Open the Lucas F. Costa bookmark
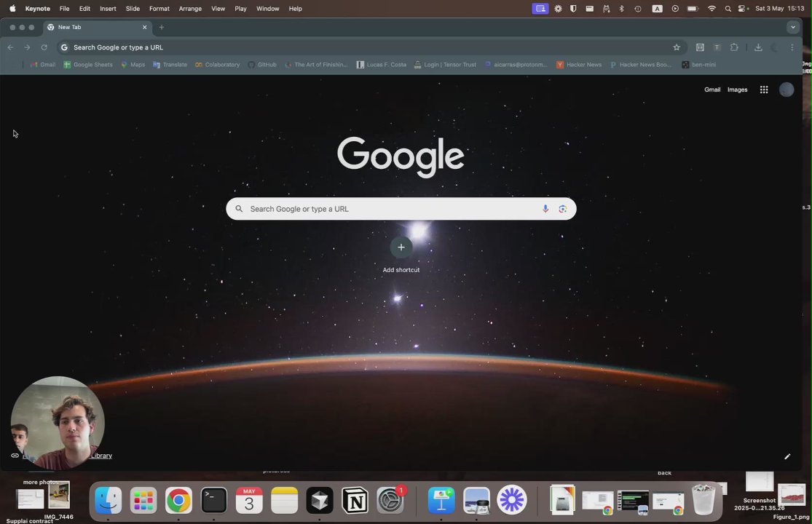The width and height of the screenshot is (812, 524). (381, 65)
